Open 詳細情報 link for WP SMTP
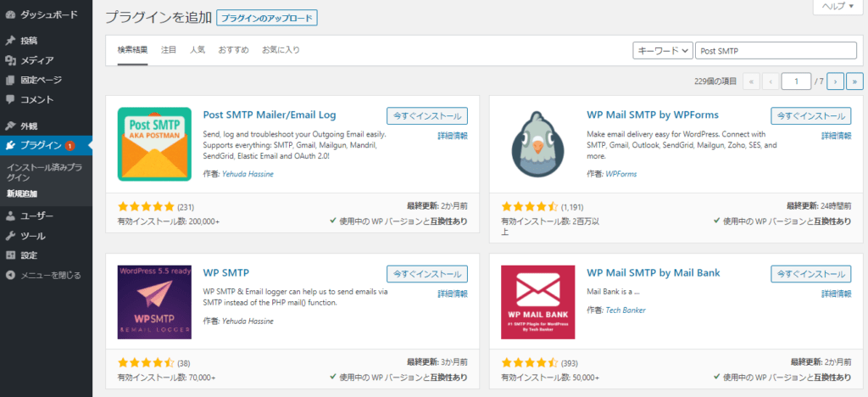 452,294
